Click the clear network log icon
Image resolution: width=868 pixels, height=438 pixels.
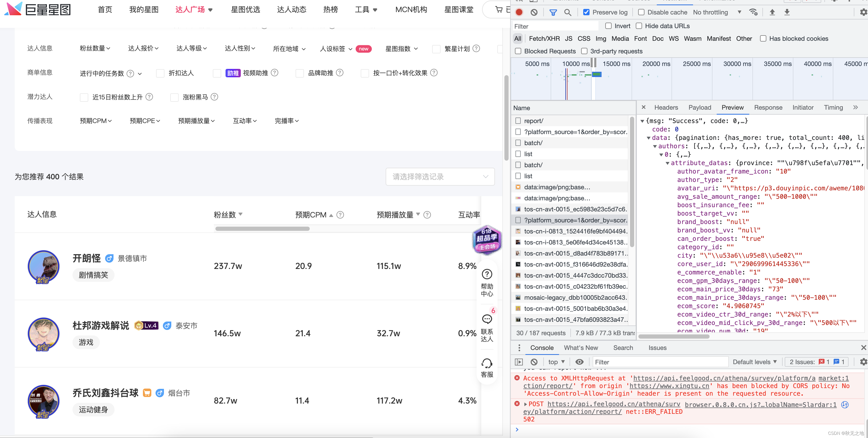[x=534, y=12]
